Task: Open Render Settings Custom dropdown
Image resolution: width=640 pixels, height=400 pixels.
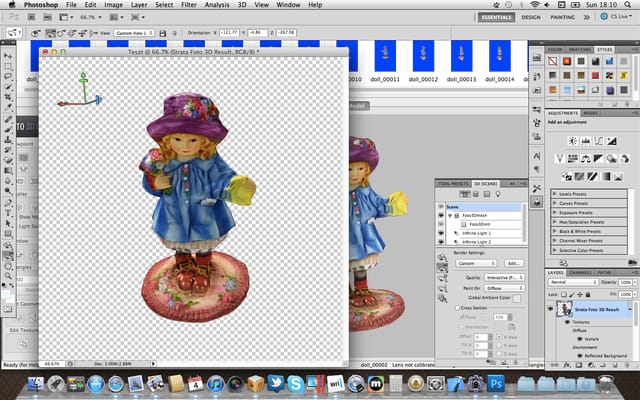Action: click(476, 263)
